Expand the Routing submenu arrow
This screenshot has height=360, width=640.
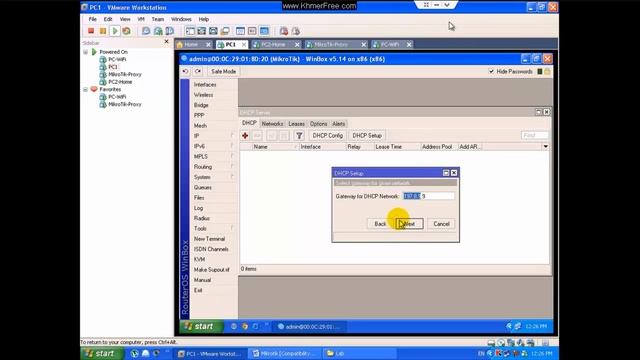pos(232,167)
